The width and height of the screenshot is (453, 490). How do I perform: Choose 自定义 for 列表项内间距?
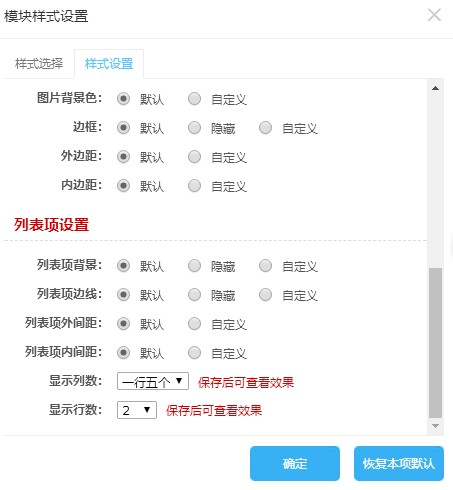pos(194,353)
